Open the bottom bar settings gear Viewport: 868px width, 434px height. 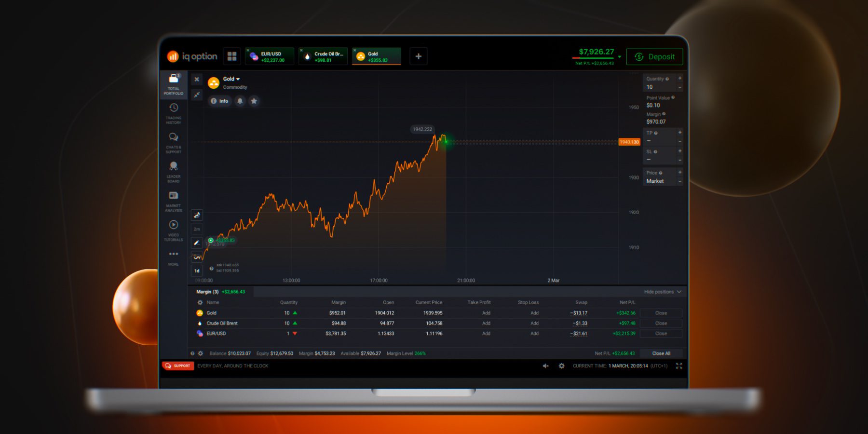coord(561,366)
